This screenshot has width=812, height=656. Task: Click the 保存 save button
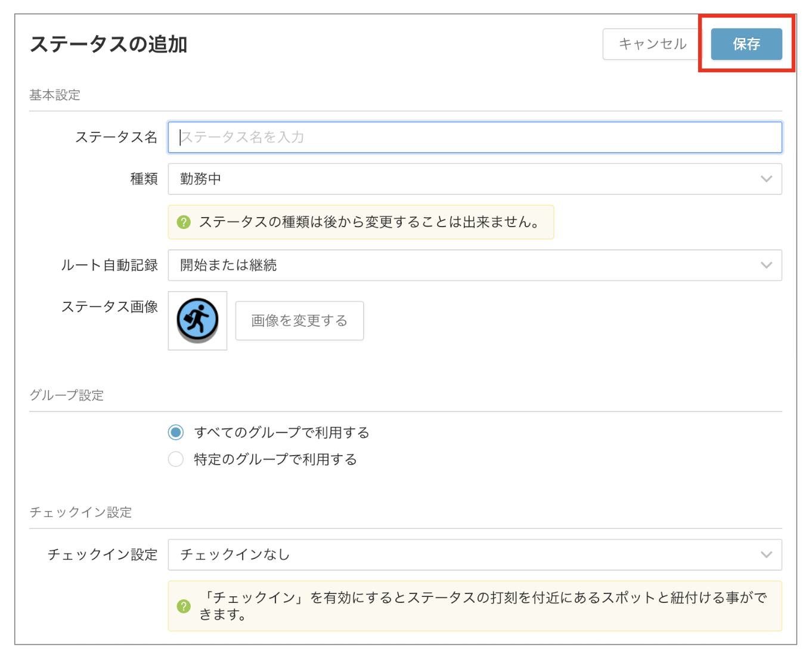(746, 44)
